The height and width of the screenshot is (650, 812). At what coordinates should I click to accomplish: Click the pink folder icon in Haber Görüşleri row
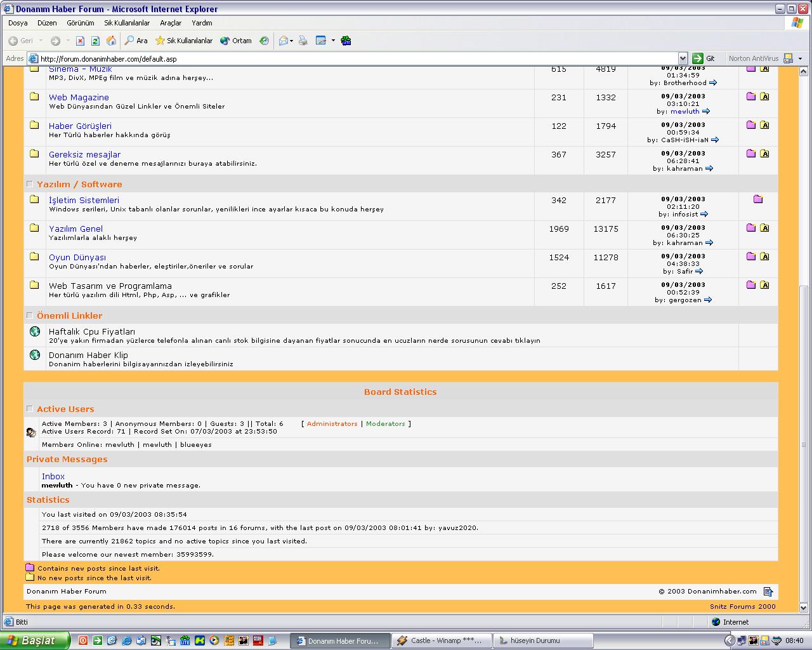click(751, 125)
